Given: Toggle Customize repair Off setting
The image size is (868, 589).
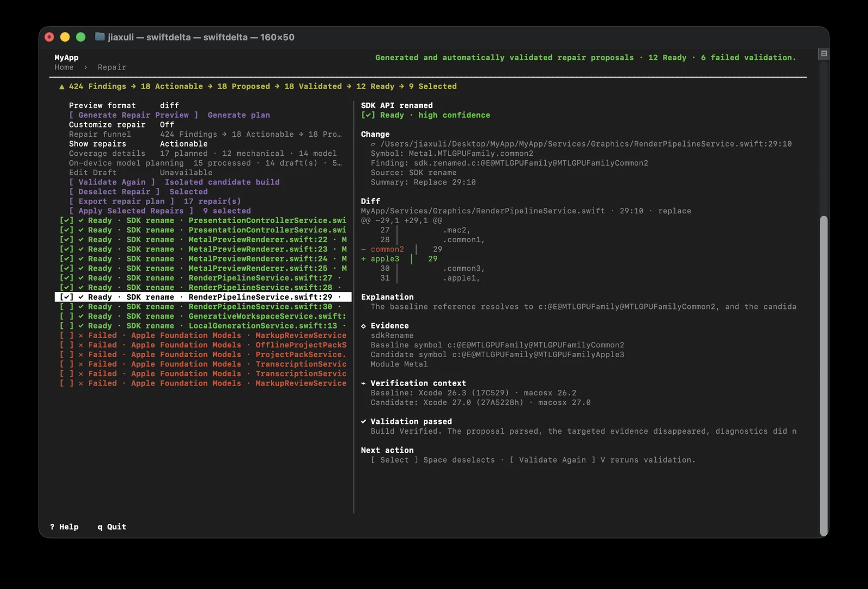Looking at the screenshot, I should pos(167,125).
